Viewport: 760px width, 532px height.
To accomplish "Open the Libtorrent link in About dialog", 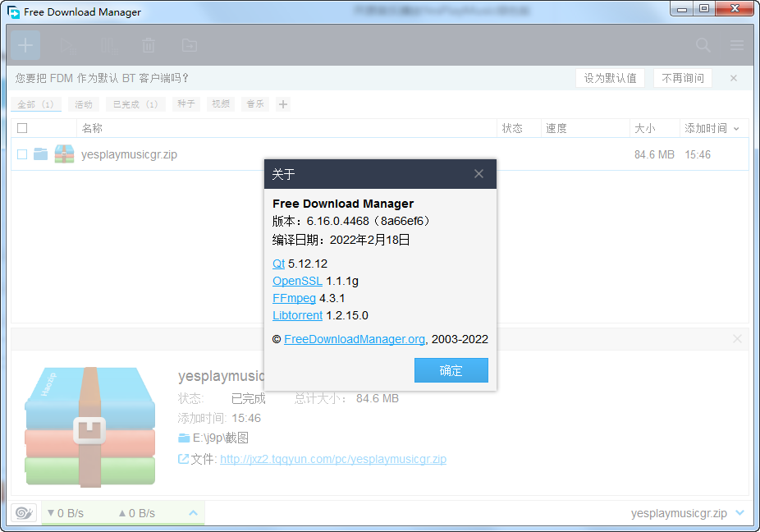I will click(298, 316).
